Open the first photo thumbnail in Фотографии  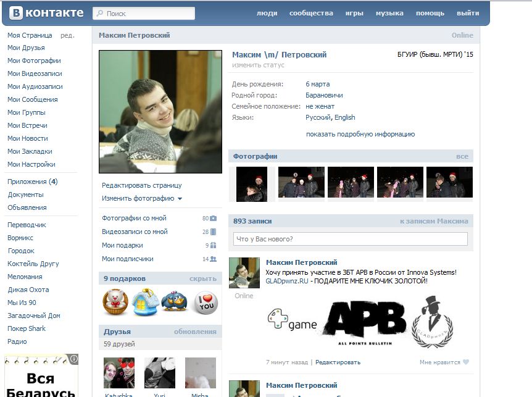(x=252, y=184)
